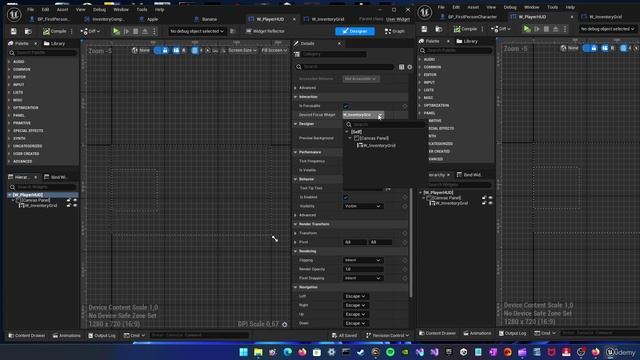
Task: Open Spotify from taskbar
Action: [x=390, y=352]
